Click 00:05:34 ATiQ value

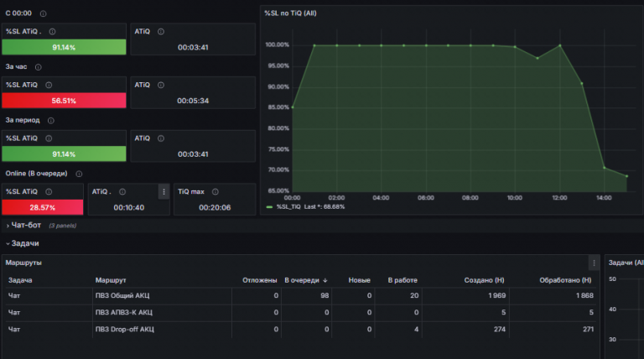pyautogui.click(x=193, y=101)
